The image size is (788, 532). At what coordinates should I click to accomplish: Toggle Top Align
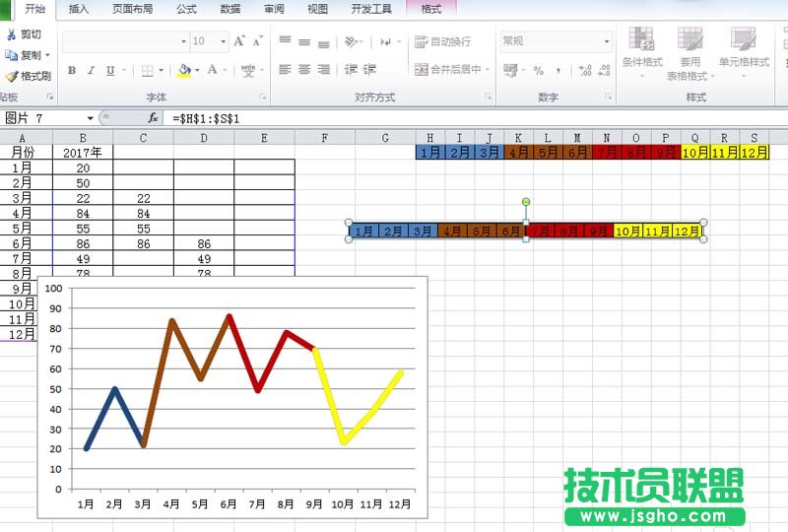[x=285, y=40]
